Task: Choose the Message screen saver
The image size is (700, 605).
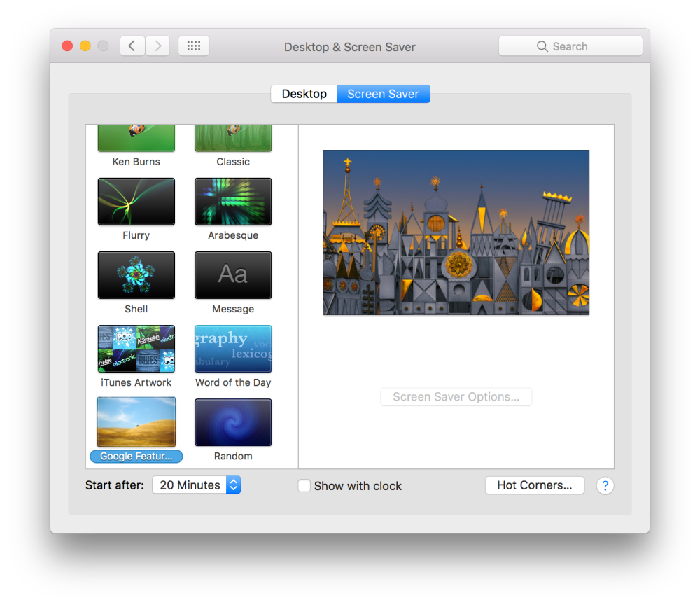Action: click(x=233, y=275)
